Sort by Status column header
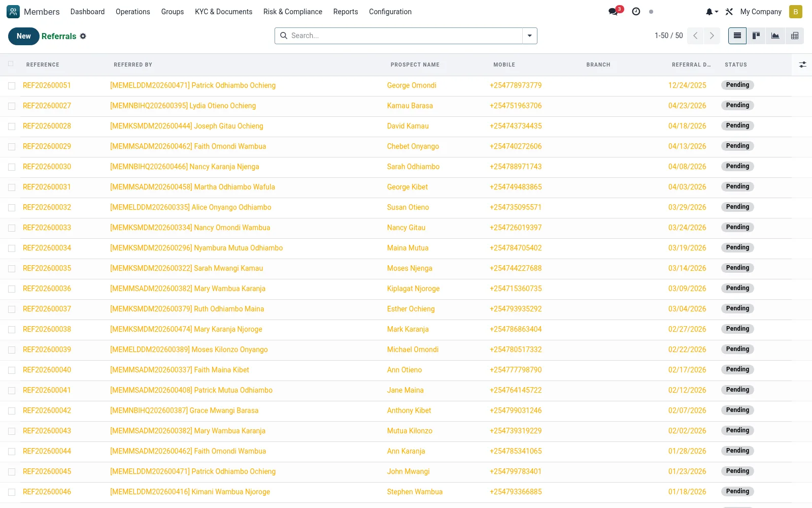812x508 pixels. pos(736,65)
